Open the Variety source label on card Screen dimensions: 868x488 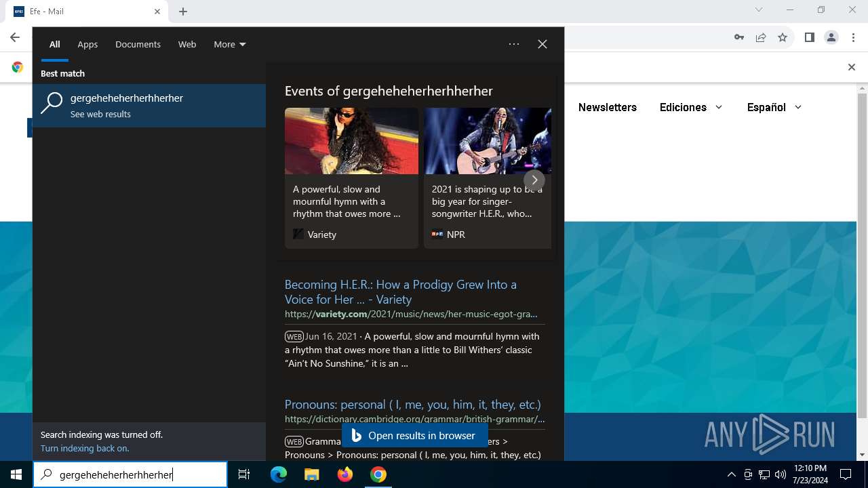[x=315, y=235]
